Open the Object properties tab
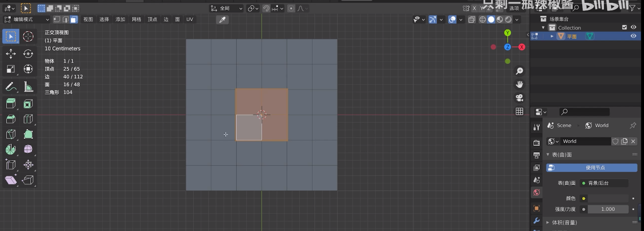 pyautogui.click(x=537, y=208)
